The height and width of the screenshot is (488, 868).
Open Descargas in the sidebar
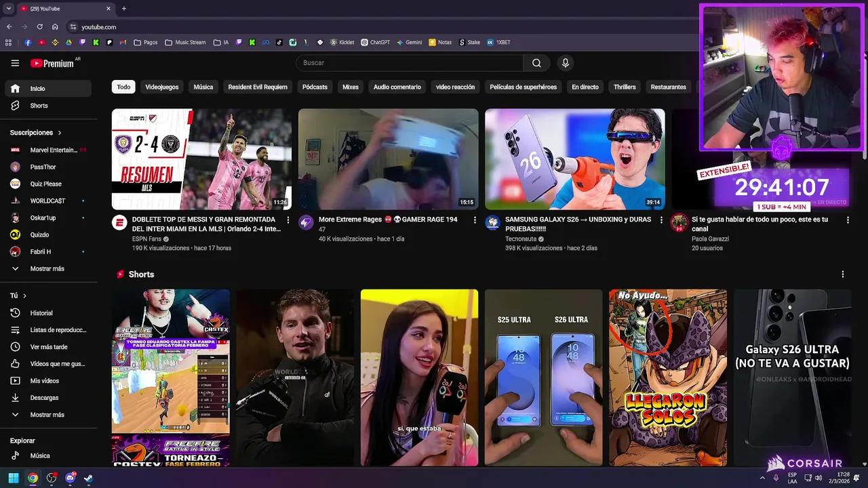point(47,398)
